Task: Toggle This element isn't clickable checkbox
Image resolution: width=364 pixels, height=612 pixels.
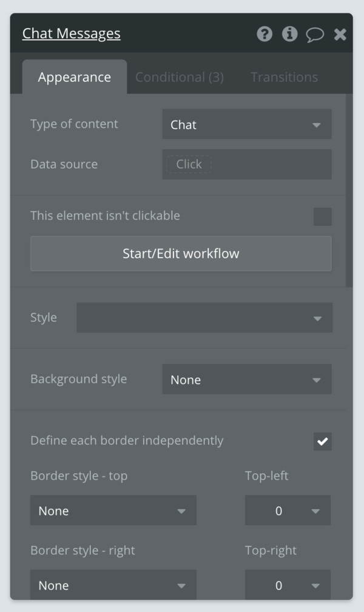Action: coord(323,217)
